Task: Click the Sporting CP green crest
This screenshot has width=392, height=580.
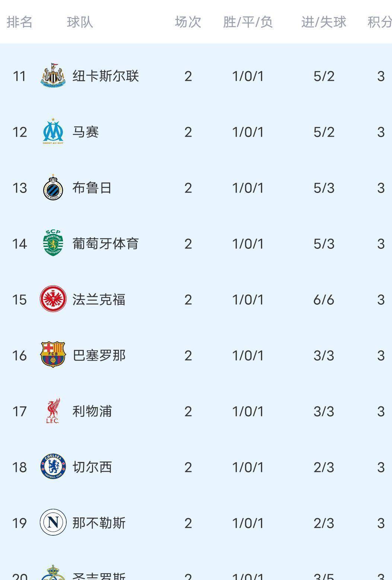Action: (53, 244)
